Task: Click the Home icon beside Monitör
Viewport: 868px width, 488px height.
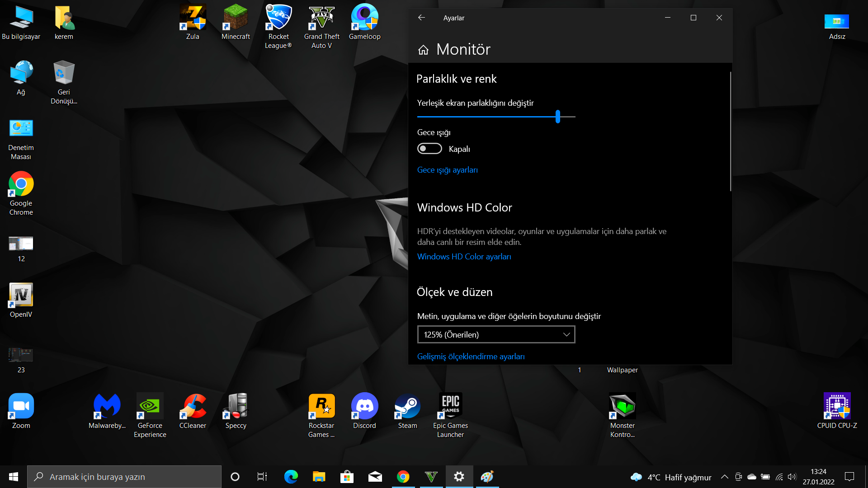Action: (423, 50)
